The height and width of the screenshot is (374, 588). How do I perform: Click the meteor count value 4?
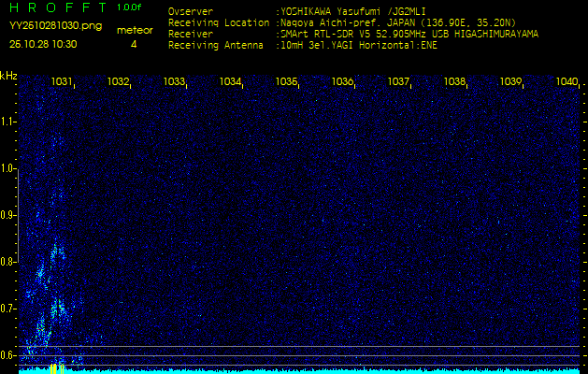(x=134, y=44)
